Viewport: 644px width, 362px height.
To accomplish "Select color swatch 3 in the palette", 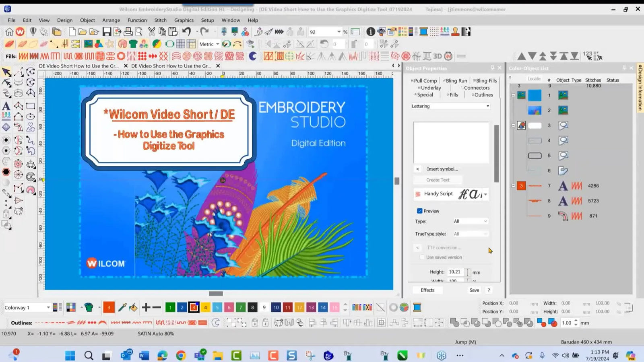I will tap(194, 307).
